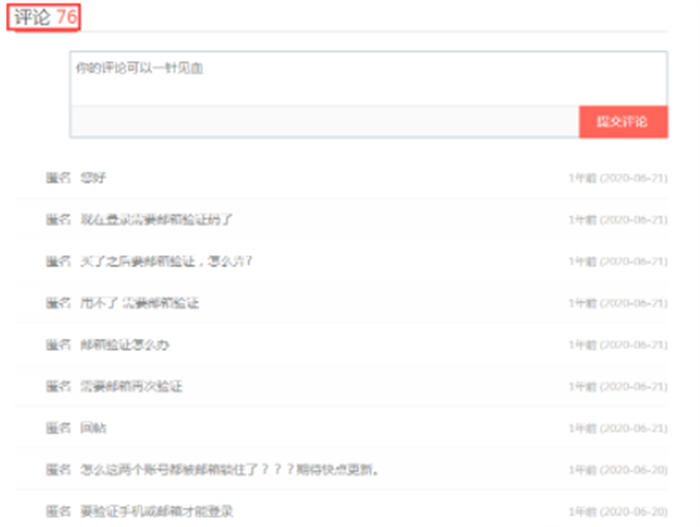The image size is (700, 527).
Task: Open the comment 现在登录需要邮箱验证的了
Action: pos(156,219)
